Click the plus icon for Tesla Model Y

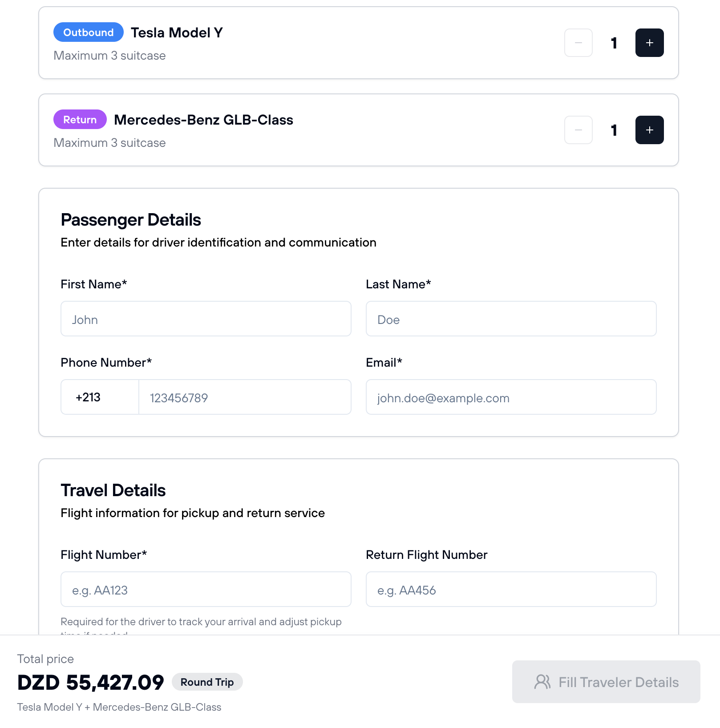(649, 43)
